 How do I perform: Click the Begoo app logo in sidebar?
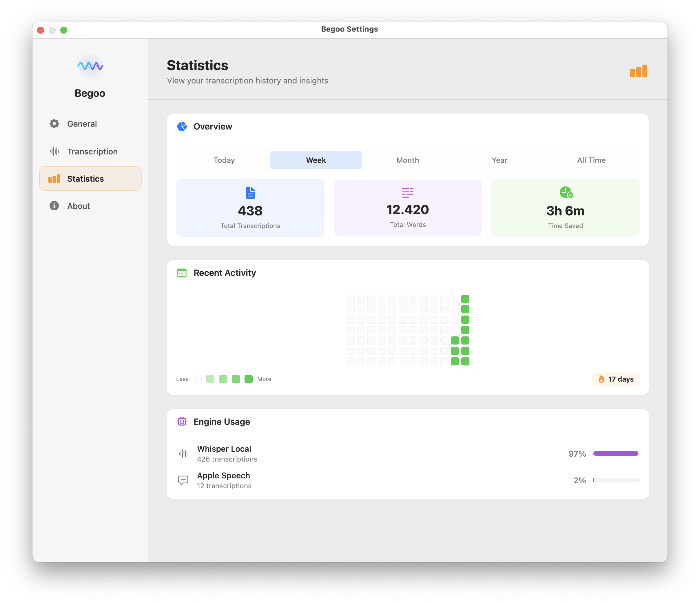click(90, 66)
